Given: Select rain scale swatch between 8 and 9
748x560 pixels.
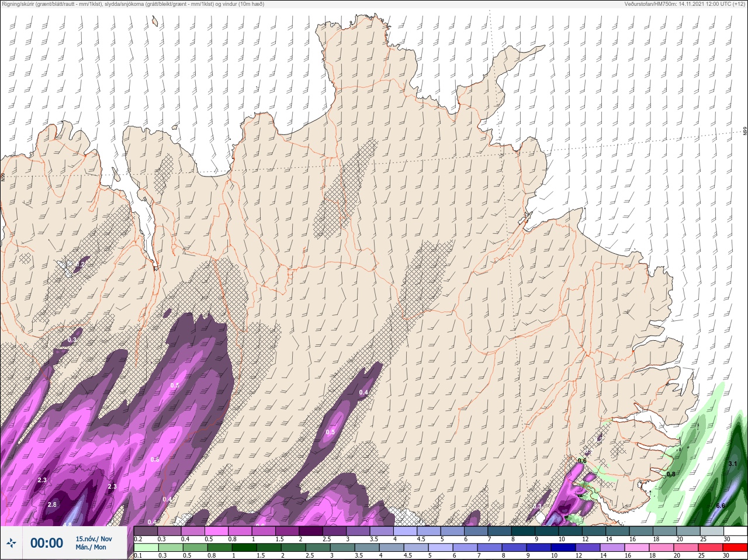Looking at the screenshot, I should click(x=514, y=548).
